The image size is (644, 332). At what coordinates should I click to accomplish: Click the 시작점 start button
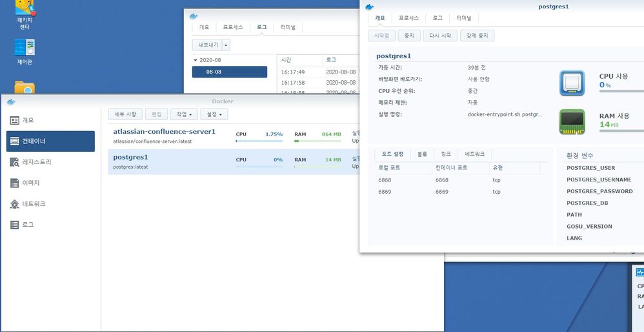(381, 36)
